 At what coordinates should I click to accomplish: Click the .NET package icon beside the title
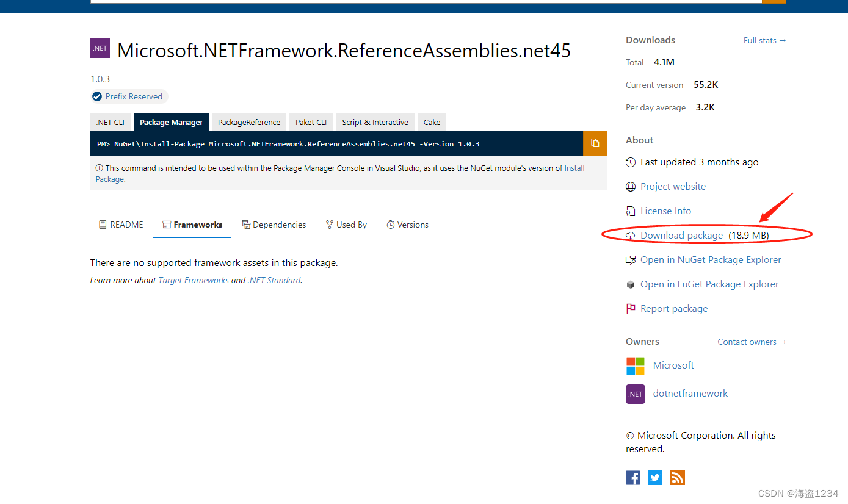click(100, 48)
